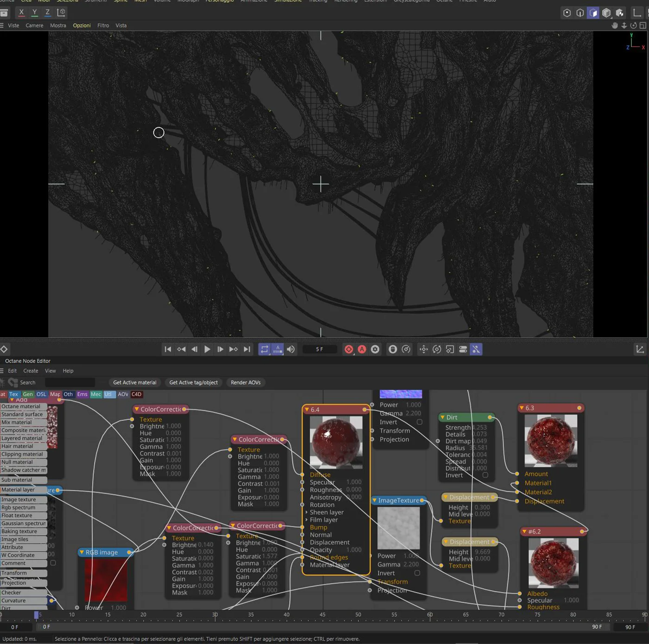Toggle the timeline sound speaker icon
Viewport: 649px width, 644px height.
[x=291, y=349]
